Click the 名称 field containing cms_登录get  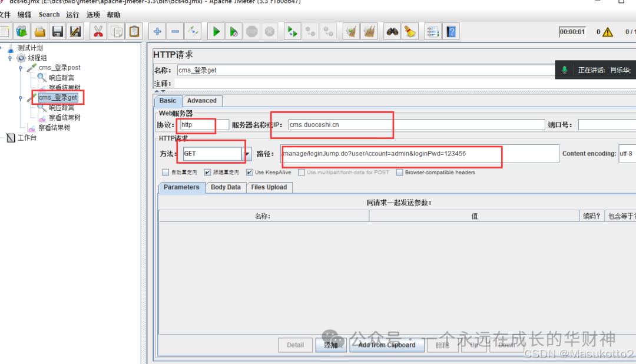(x=366, y=70)
